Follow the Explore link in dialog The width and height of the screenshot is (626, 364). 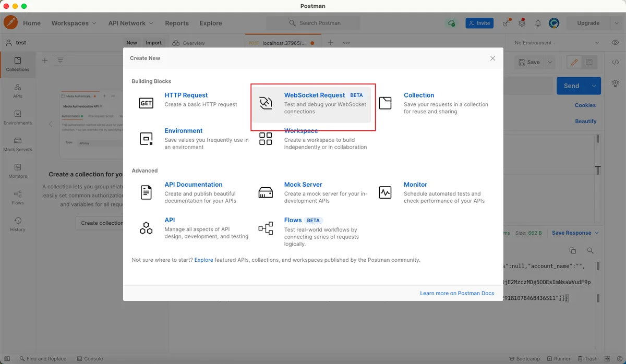tap(203, 260)
